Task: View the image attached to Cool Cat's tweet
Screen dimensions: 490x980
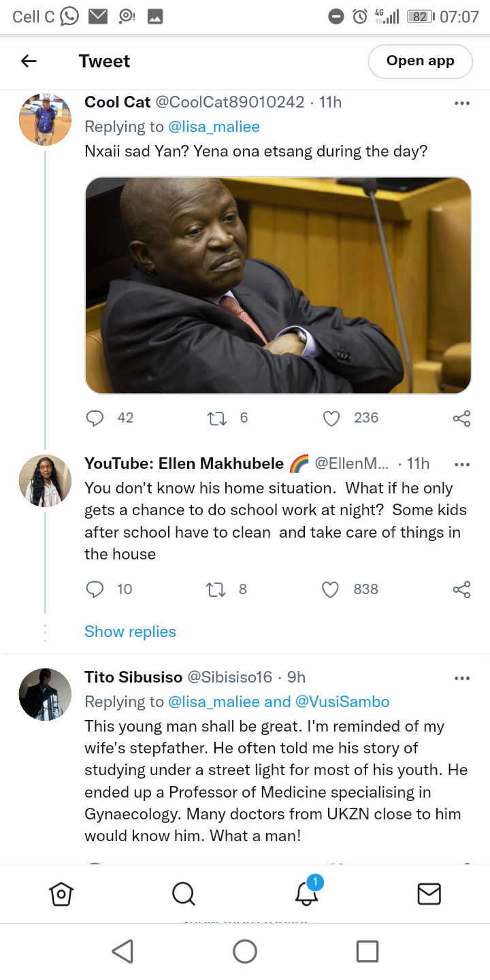Action: (278, 285)
